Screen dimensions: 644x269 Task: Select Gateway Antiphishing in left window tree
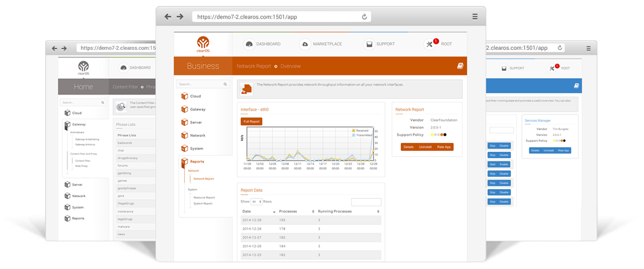tap(87, 139)
